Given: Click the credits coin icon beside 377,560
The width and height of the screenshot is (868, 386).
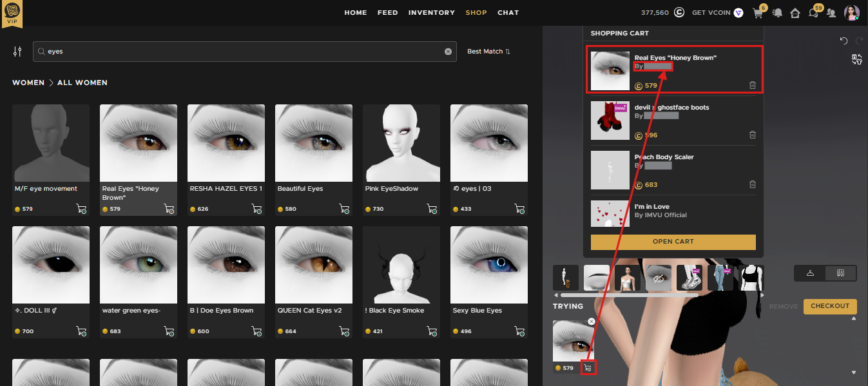Looking at the screenshot, I should [x=679, y=12].
